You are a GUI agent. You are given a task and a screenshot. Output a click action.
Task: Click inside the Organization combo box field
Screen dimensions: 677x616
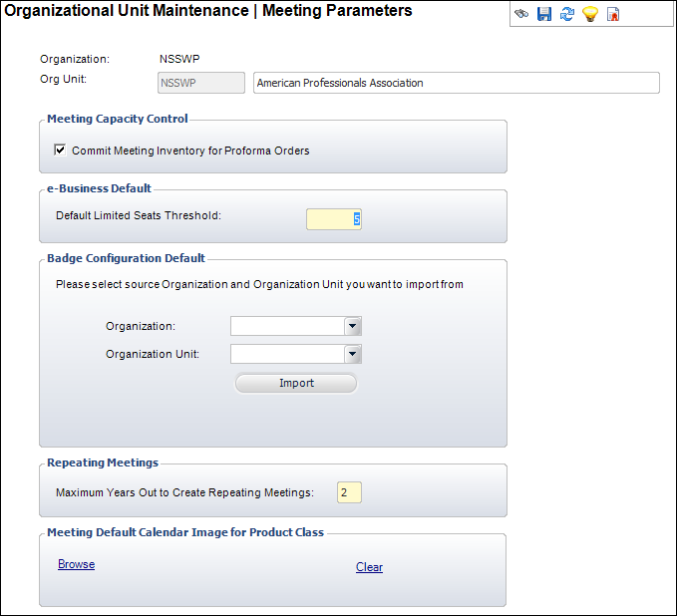pyautogui.click(x=287, y=326)
